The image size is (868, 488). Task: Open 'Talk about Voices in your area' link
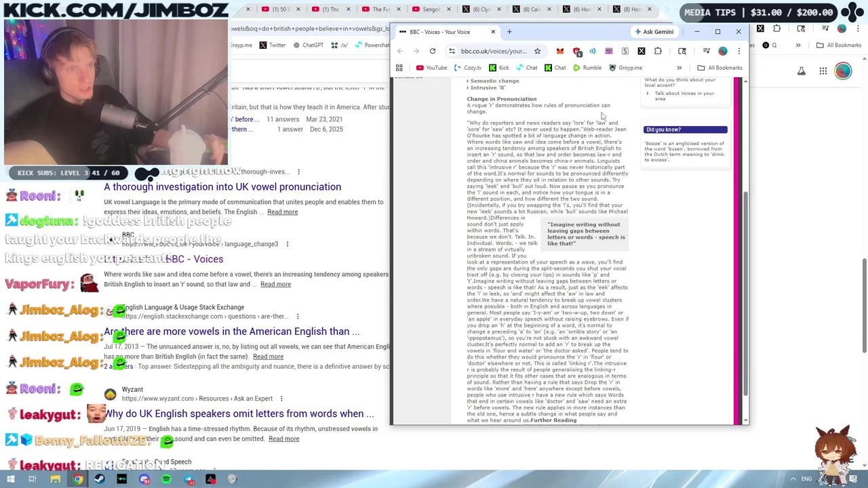[x=684, y=96]
